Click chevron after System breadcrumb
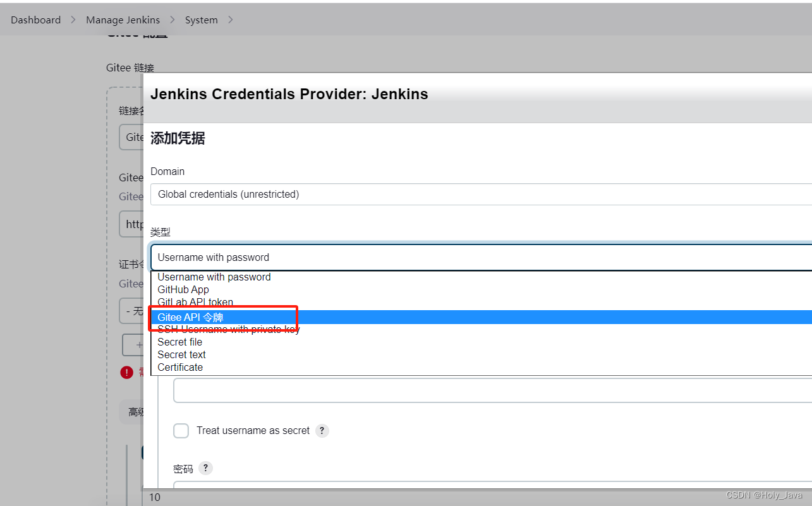Viewport: 812px width, 506px height. (230, 20)
